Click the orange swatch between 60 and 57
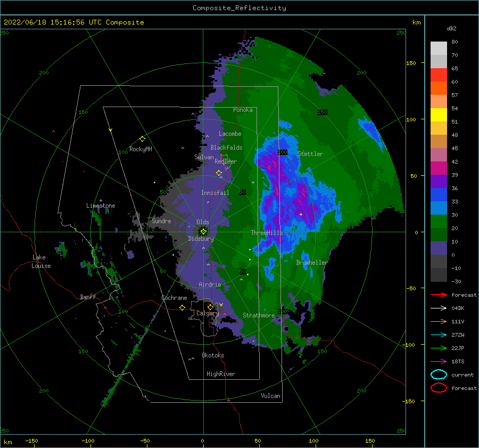479x448 pixels. point(439,88)
